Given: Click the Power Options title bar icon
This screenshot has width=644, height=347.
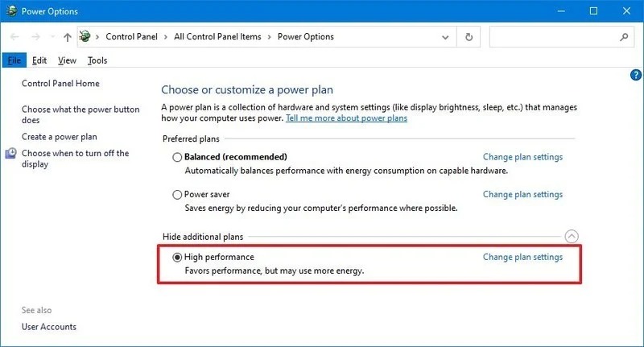Looking at the screenshot, I should click(11, 11).
